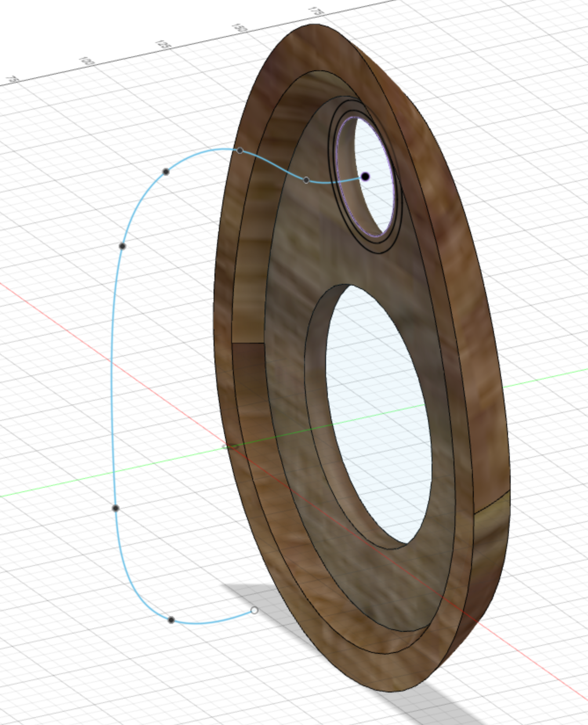
Task: Select spline point on wooden face beside small hole
Action: point(306,180)
